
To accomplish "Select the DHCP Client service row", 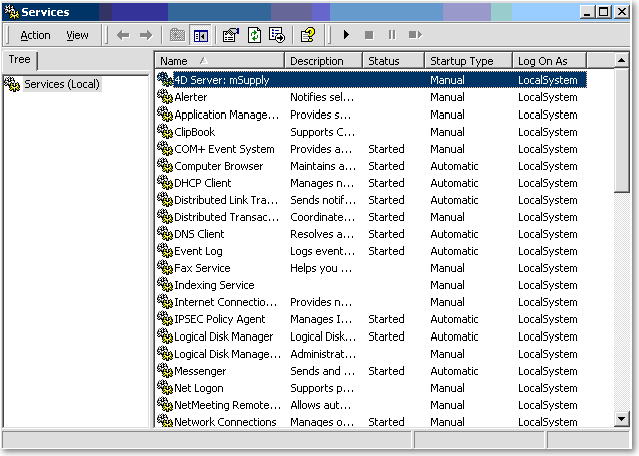I will pyautogui.click(x=203, y=183).
